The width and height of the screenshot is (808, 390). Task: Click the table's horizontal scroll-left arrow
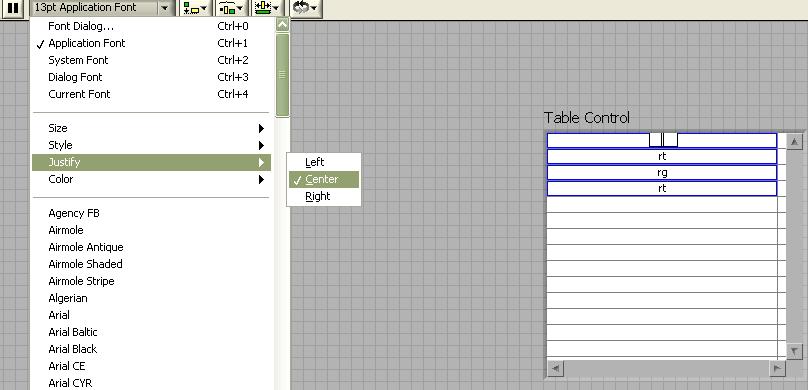pos(556,368)
